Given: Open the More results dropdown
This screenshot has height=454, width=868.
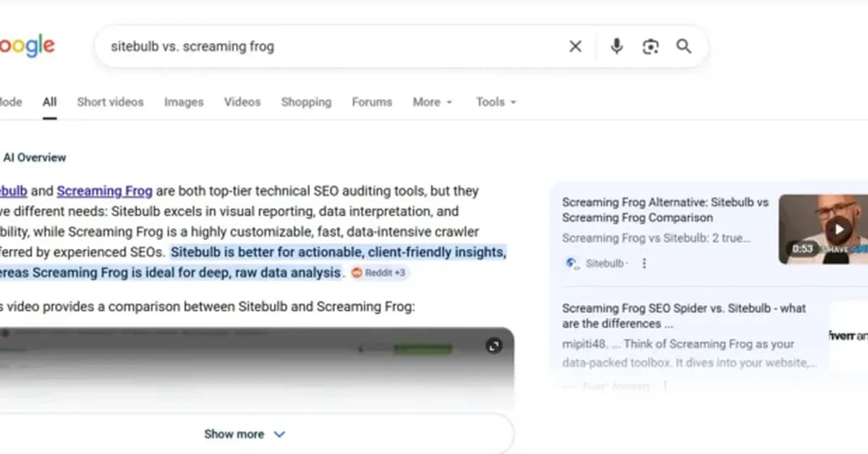Looking at the screenshot, I should pyautogui.click(x=431, y=102).
